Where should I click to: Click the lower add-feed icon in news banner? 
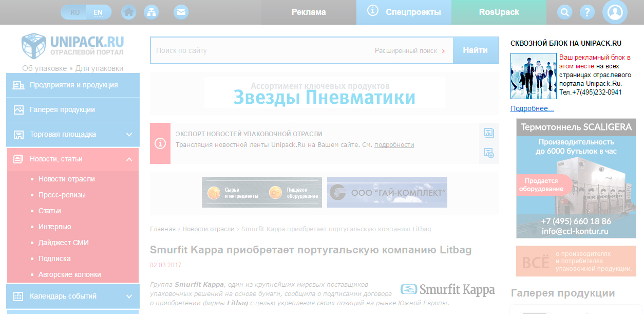[x=488, y=153]
